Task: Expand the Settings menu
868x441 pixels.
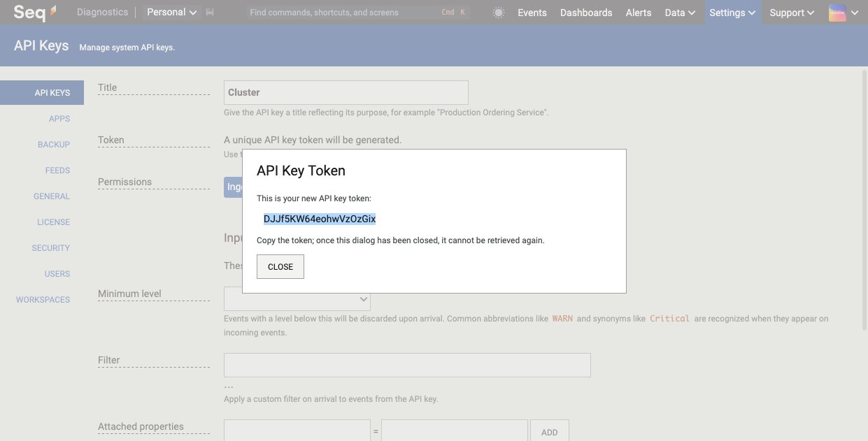Action: coord(732,13)
